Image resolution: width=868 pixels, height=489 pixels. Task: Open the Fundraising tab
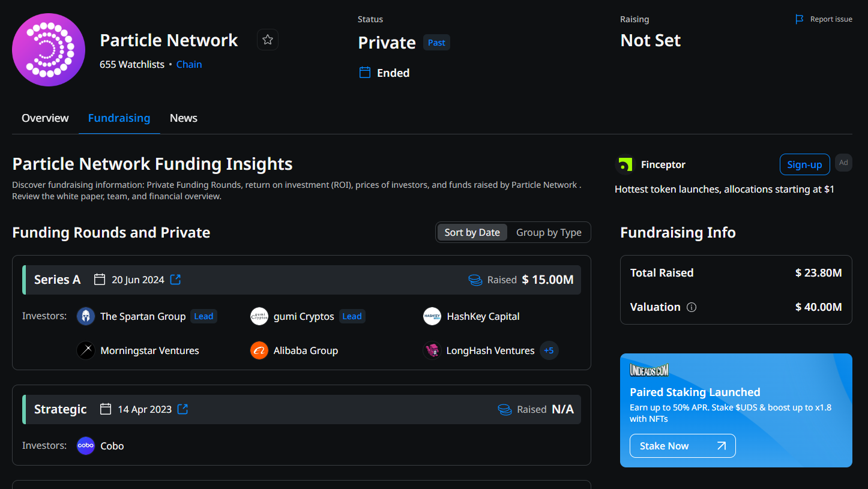pyautogui.click(x=119, y=118)
